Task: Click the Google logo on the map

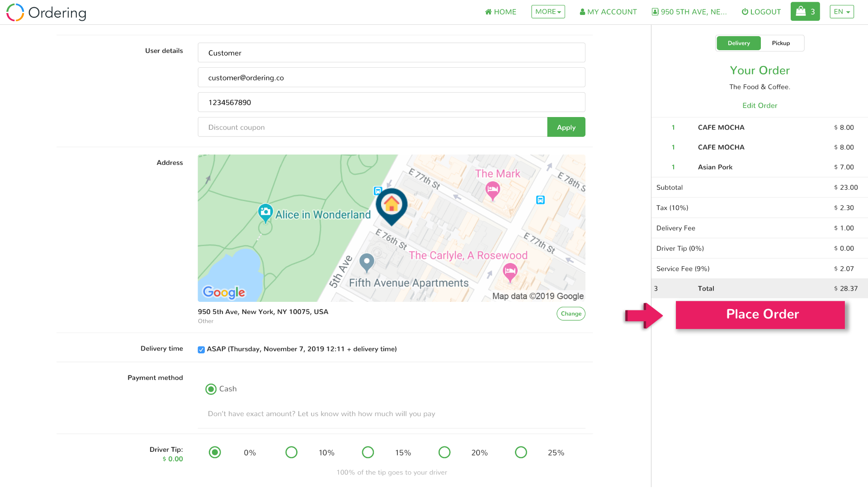Action: 224,292
